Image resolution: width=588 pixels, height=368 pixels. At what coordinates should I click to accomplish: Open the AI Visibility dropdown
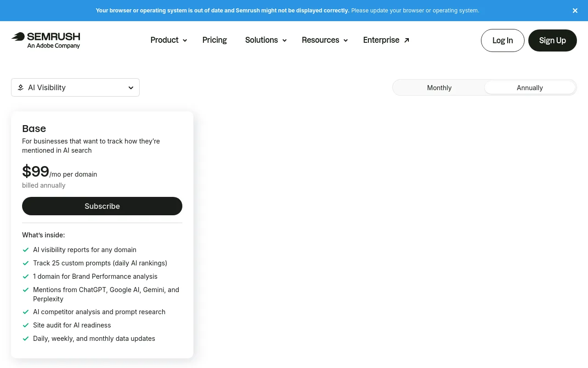pos(75,87)
